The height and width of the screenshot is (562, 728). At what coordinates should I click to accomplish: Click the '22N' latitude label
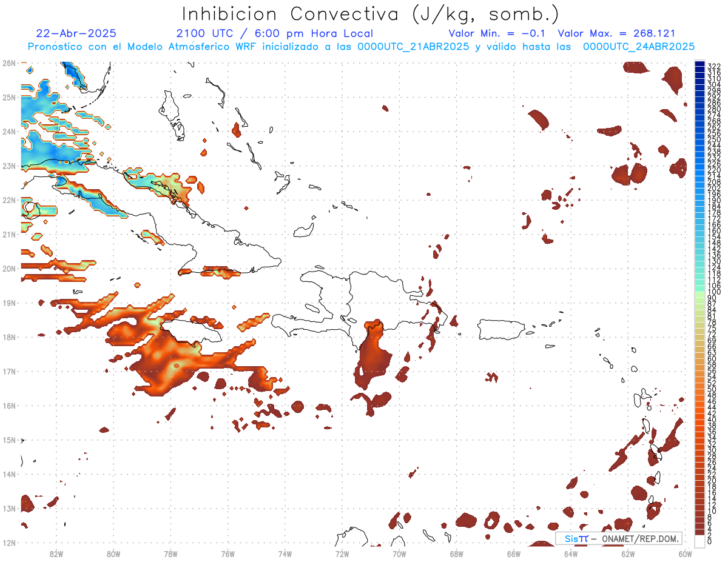tap(8, 200)
